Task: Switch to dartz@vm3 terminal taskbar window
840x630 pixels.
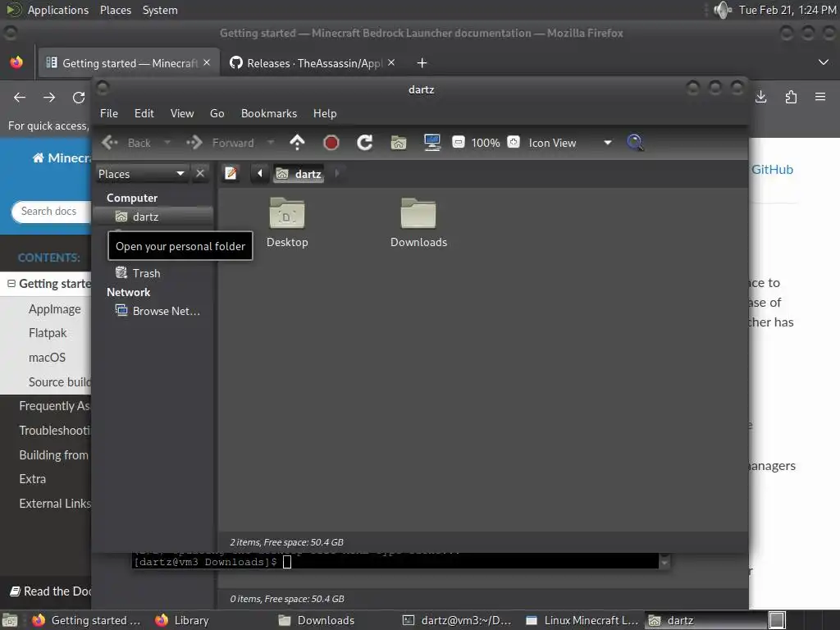Action: coord(457,620)
